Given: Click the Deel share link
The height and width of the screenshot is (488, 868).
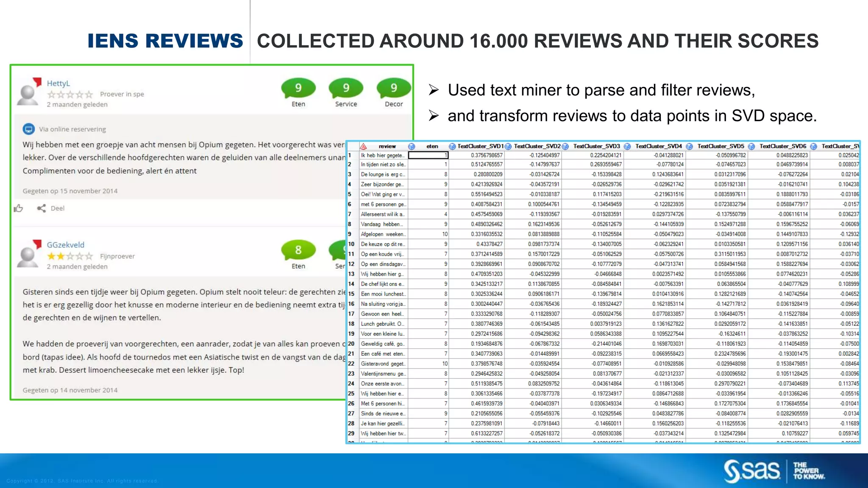Looking at the screenshot, I should point(58,208).
